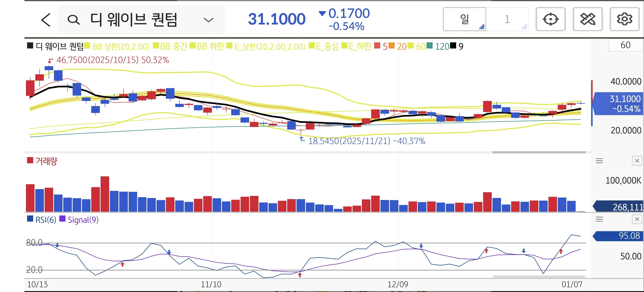Open the 일 period dropdown
This screenshot has height=292, width=644.
pos(464,19)
